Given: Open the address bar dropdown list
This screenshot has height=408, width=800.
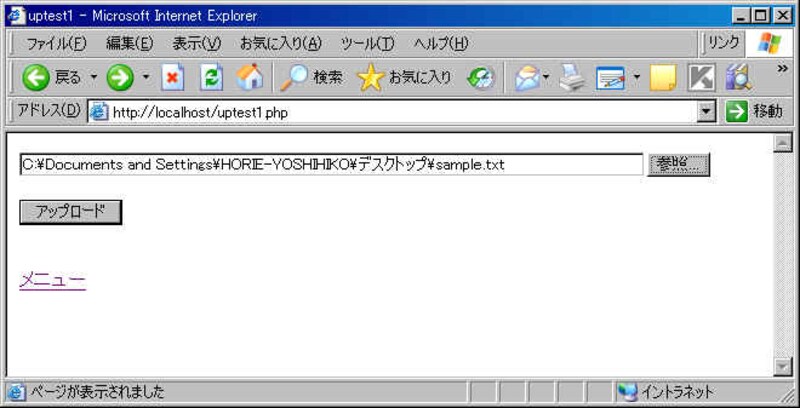Looking at the screenshot, I should point(706,112).
